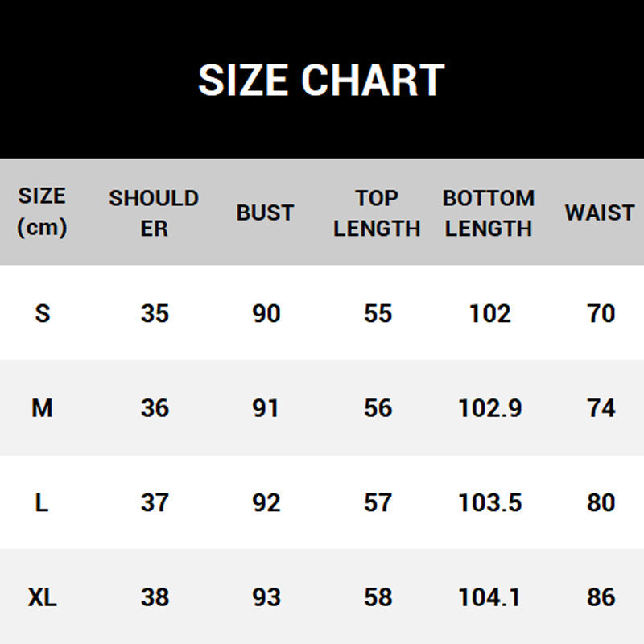Click the L size row label
The image size is (644, 644).
tap(42, 503)
